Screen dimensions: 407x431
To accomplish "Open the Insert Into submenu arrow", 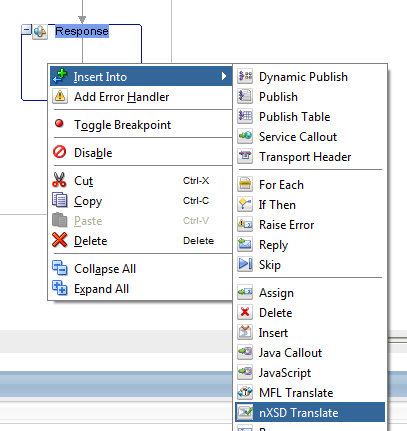I will (x=224, y=76).
